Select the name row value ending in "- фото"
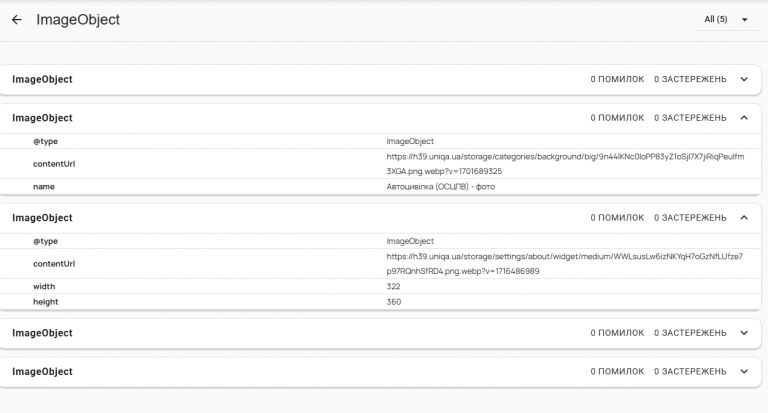This screenshot has width=768, height=413. (x=440, y=187)
